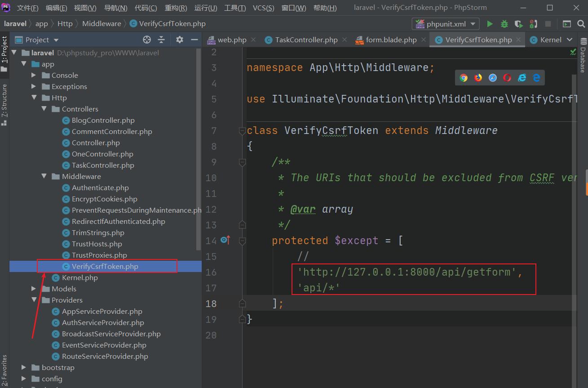Open the VCS(S) menu
This screenshot has width=588, height=388.
[263, 8]
